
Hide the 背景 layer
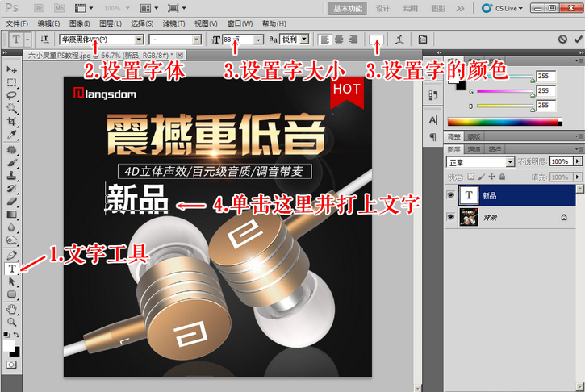[x=450, y=217]
